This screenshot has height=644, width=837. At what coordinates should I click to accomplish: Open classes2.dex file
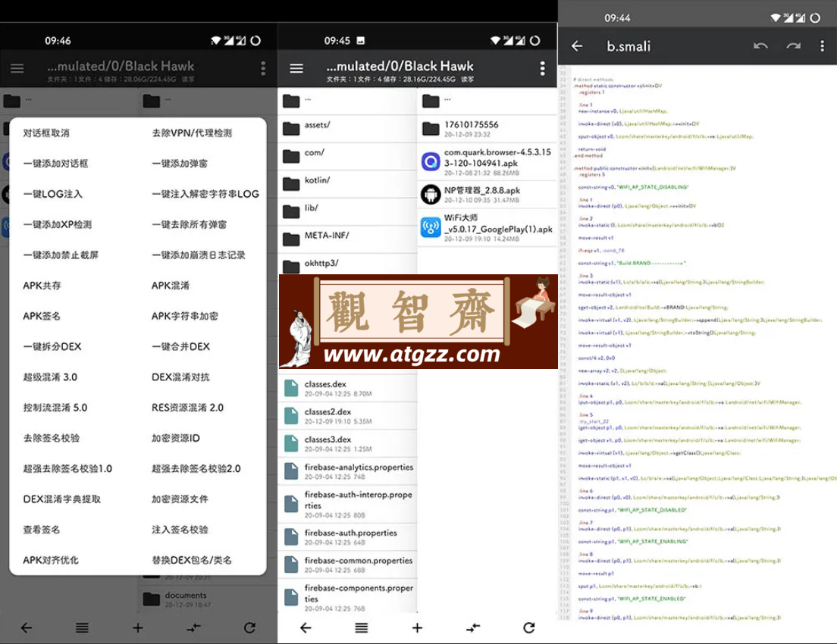click(x=347, y=416)
